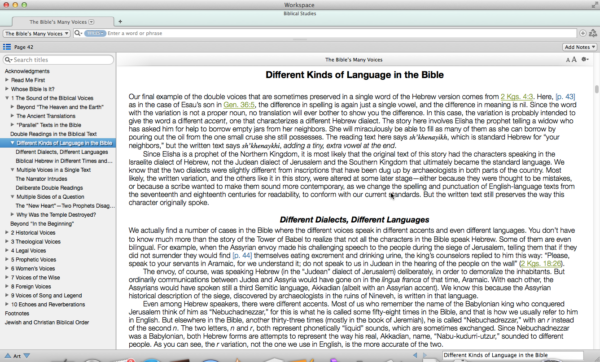Expand chapter 4 Legal Voices
The image size is (600, 362).
click(7, 250)
